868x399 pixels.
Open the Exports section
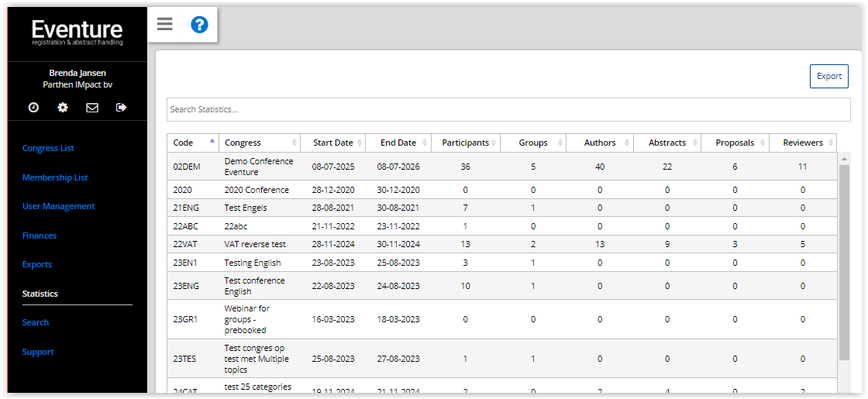pos(37,264)
